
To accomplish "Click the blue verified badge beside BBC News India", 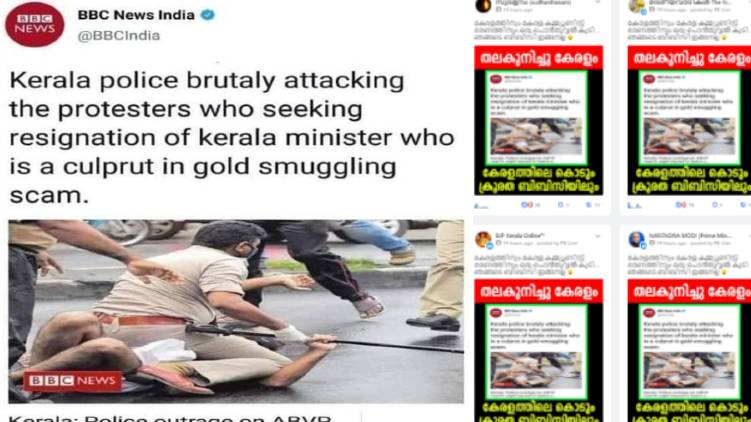I will (x=207, y=15).
